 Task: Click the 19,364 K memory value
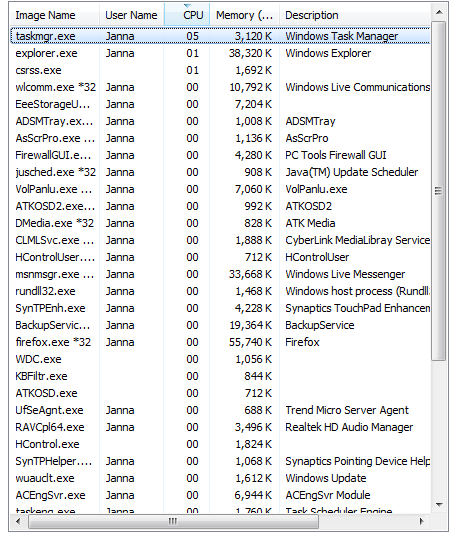click(251, 325)
